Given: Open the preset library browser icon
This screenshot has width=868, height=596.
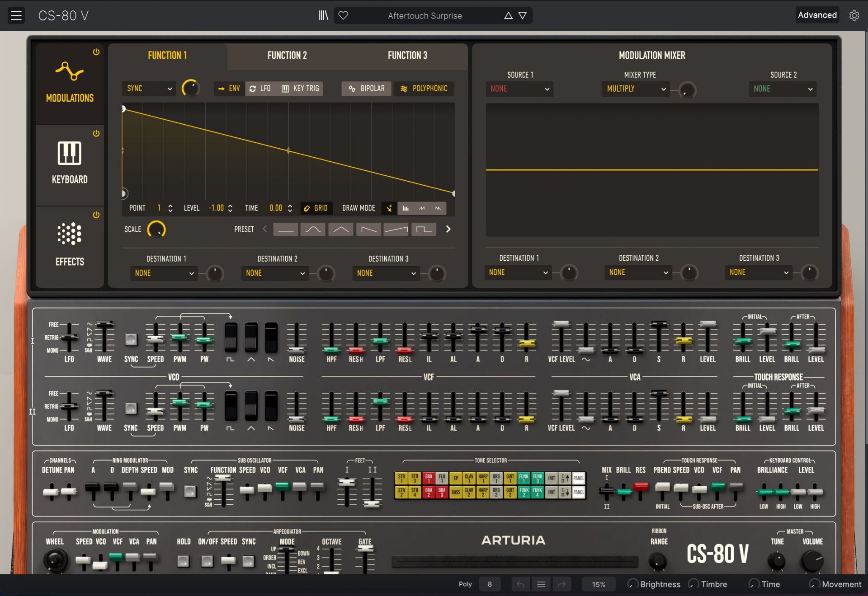Looking at the screenshot, I should [323, 15].
